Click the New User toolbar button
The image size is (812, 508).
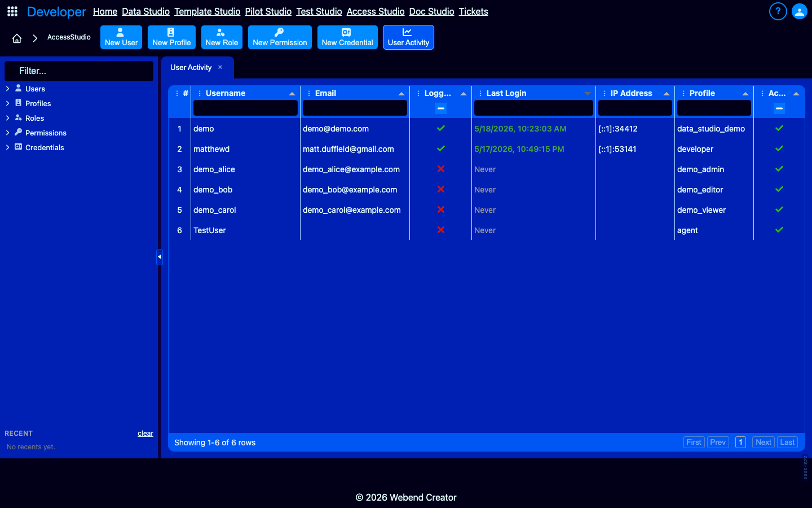(x=121, y=37)
